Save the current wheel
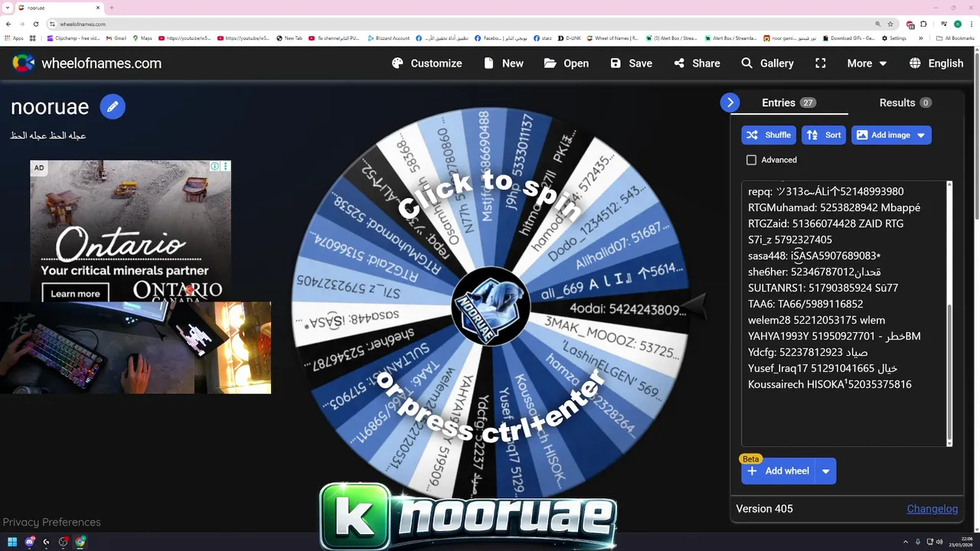The image size is (980, 551). pos(632,64)
